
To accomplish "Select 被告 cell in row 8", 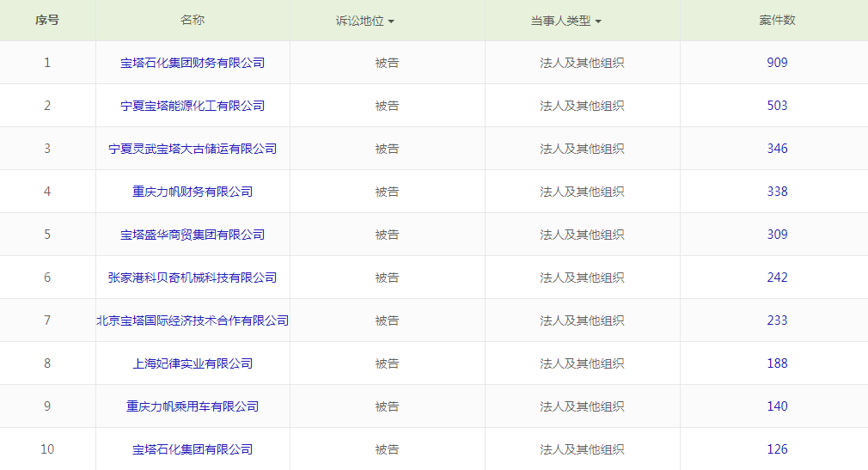I will [x=387, y=363].
